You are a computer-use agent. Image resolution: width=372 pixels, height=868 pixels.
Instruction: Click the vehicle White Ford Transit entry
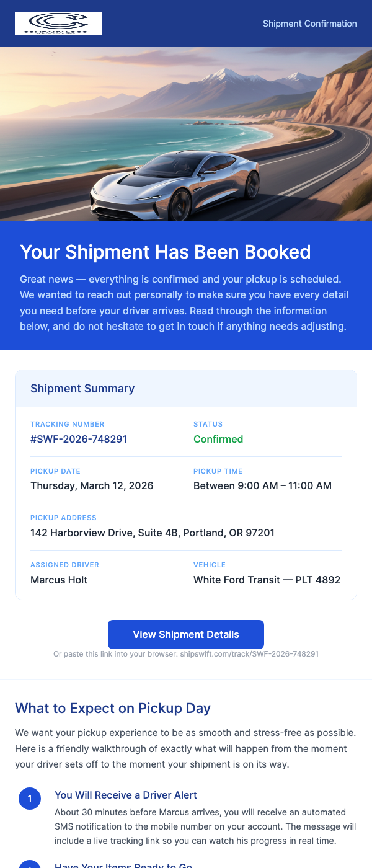(x=267, y=580)
